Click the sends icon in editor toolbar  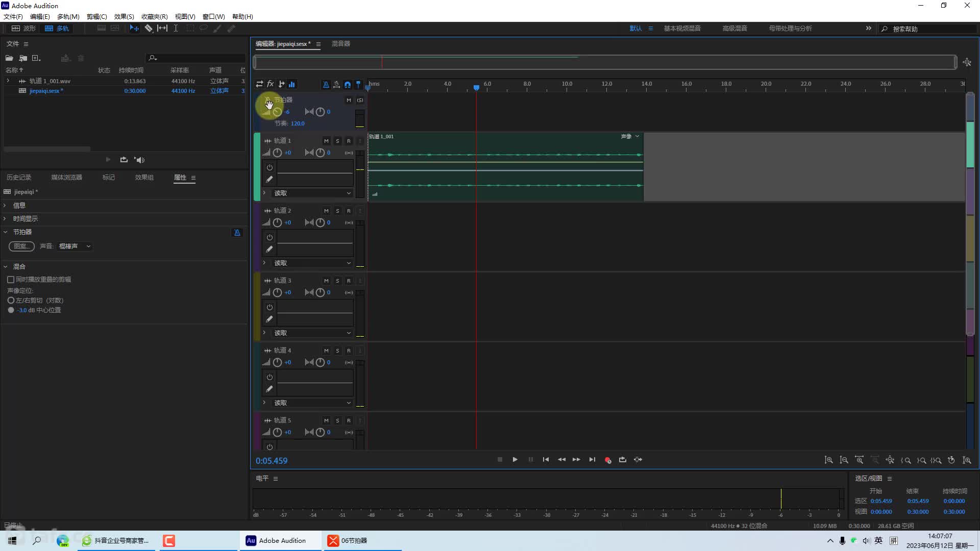tap(281, 84)
